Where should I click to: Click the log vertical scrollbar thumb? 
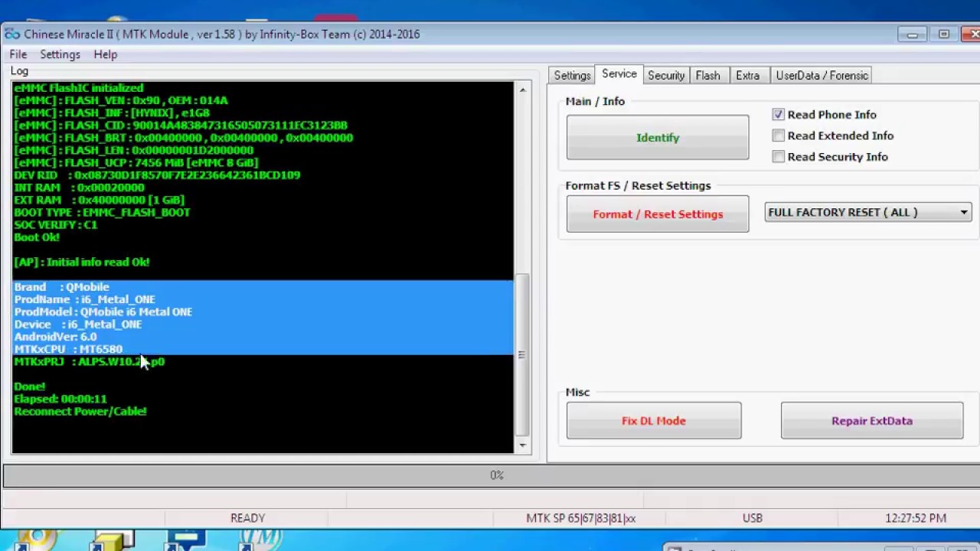pyautogui.click(x=522, y=355)
